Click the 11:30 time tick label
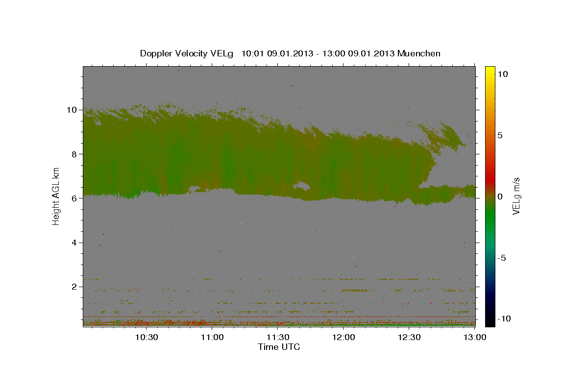Viewport: 588px width, 392px height. [x=278, y=337]
